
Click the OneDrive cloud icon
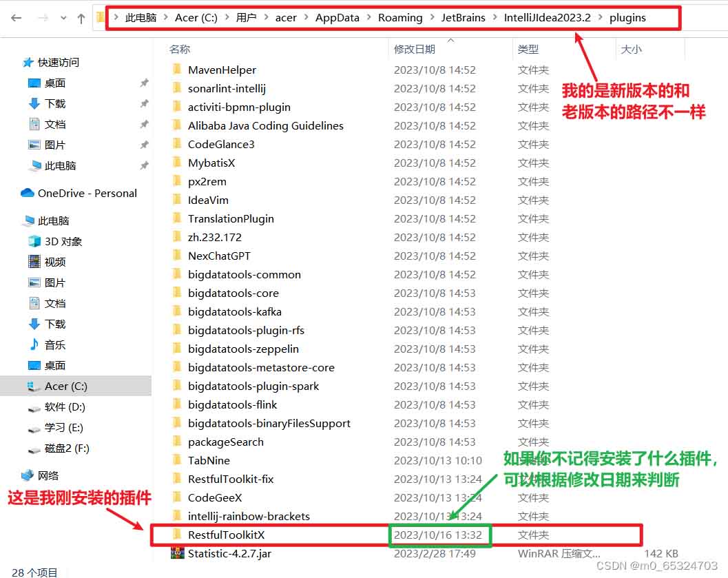28,193
